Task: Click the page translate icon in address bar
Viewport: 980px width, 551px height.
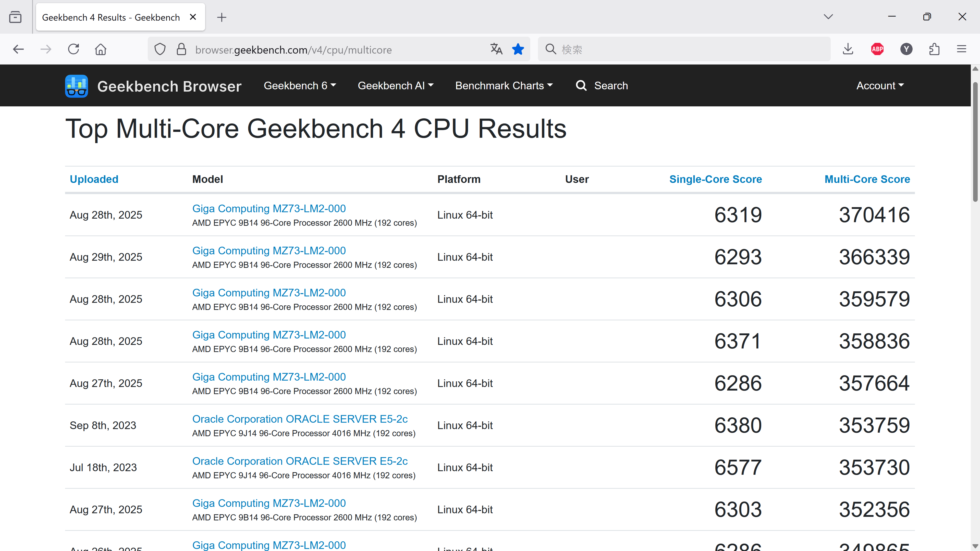Action: point(496,49)
